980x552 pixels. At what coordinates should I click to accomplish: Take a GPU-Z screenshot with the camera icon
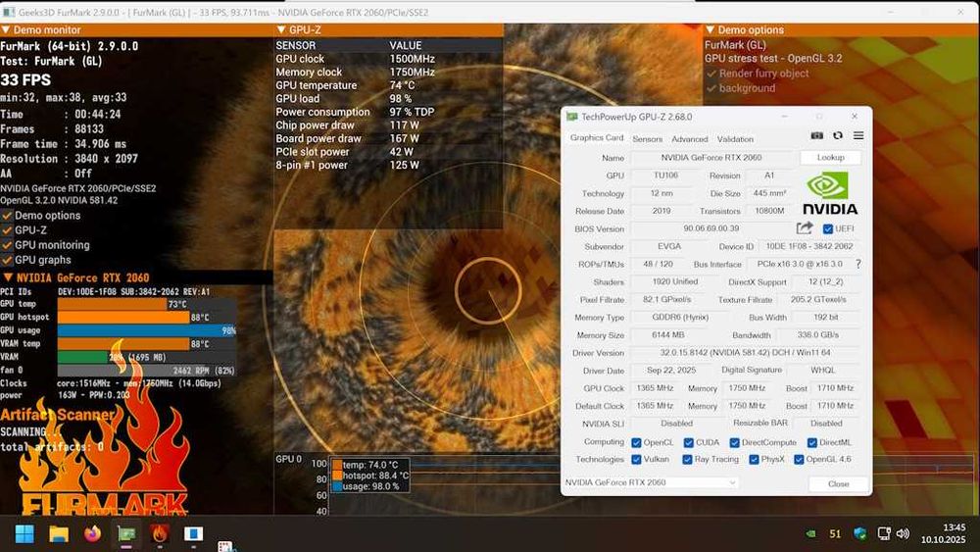point(817,135)
